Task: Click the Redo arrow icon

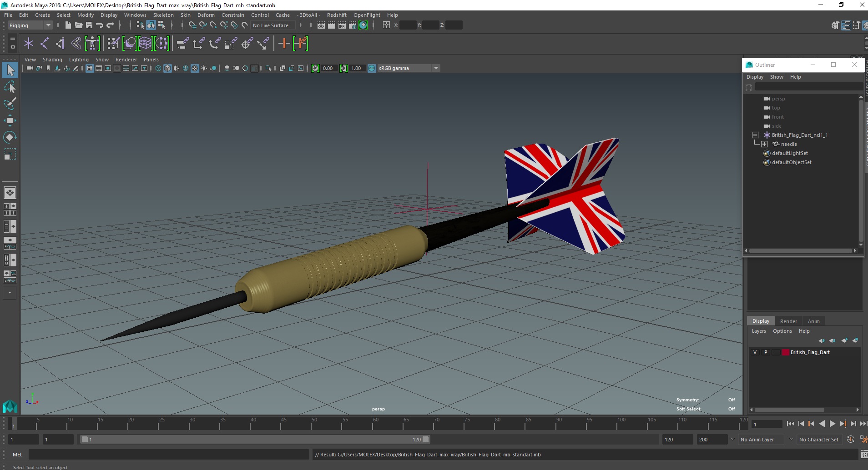Action: 110,25
